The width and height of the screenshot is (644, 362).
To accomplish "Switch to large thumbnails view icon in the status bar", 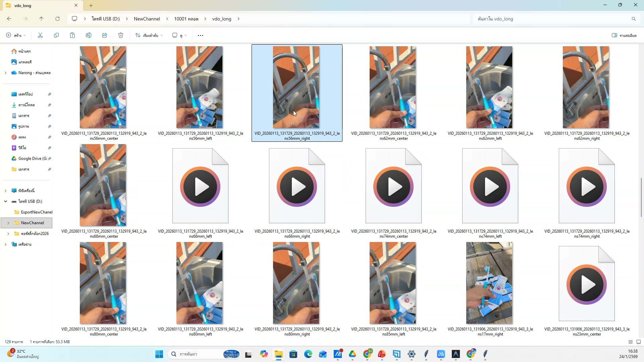I will (639, 342).
